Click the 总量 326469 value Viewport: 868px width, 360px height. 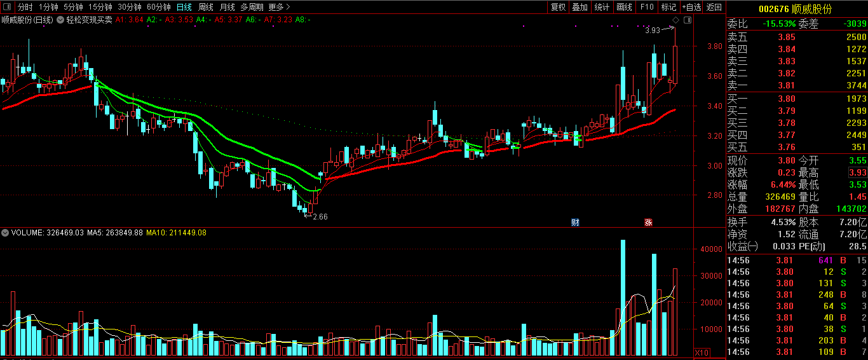[779, 197]
